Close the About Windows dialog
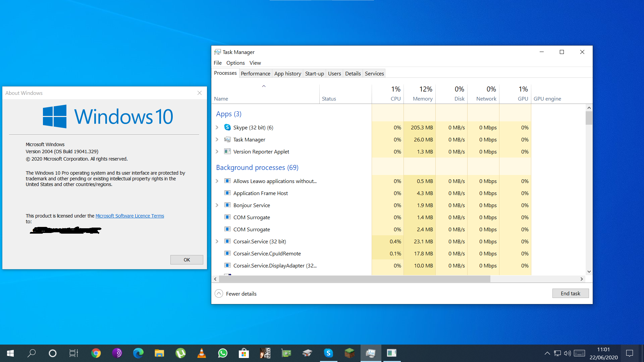 tap(200, 93)
